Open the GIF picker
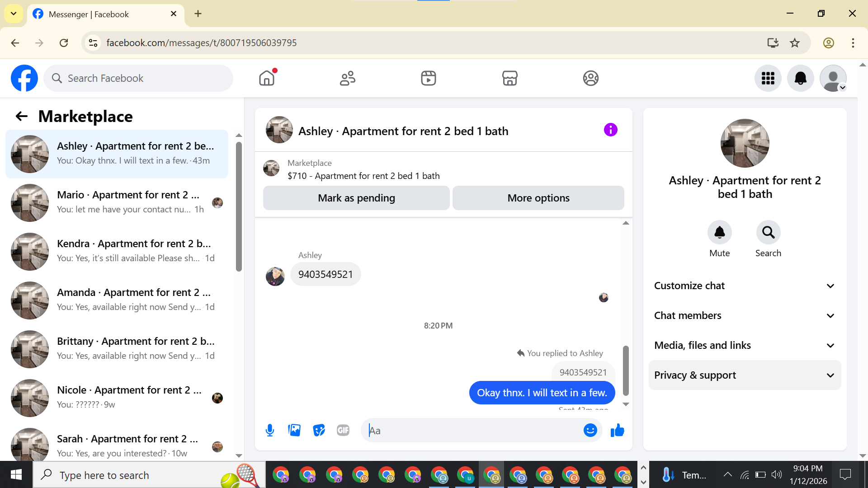Image resolution: width=868 pixels, height=488 pixels. pos(343,430)
